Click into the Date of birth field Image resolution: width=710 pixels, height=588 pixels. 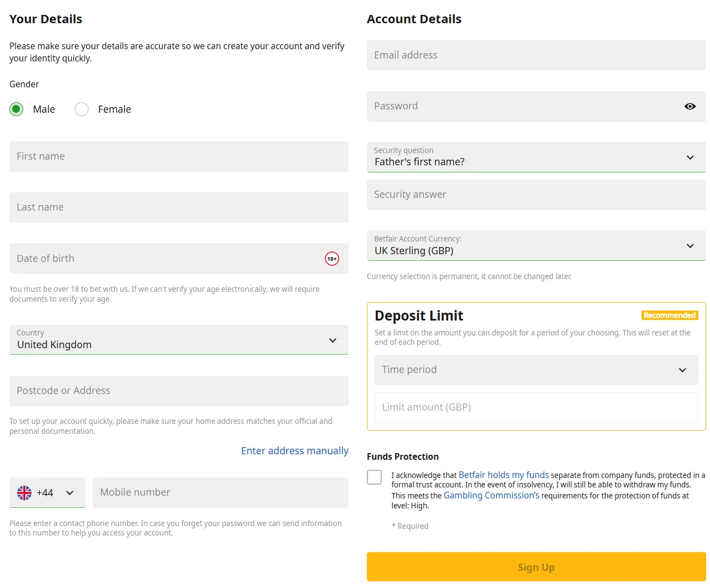pos(179,259)
